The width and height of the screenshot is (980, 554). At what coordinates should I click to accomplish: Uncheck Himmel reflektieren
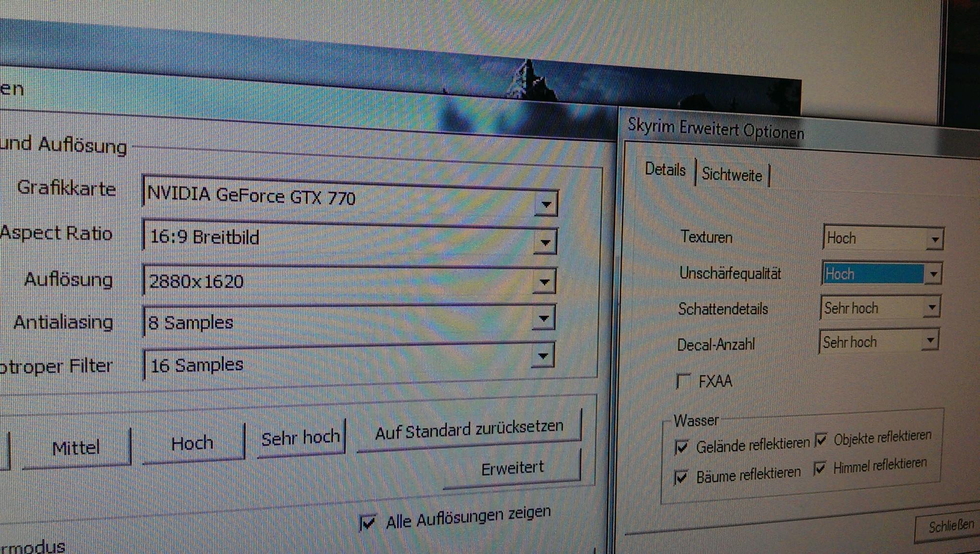coord(820,467)
